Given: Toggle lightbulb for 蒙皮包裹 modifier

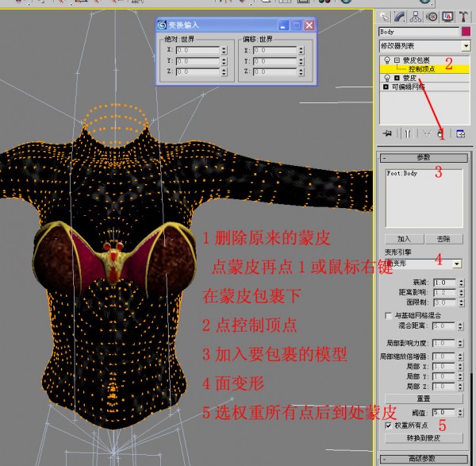Looking at the screenshot, I should 387,60.
